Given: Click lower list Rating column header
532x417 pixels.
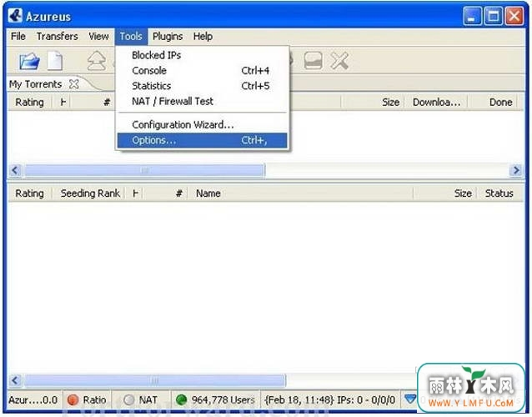Looking at the screenshot, I should (29, 193).
